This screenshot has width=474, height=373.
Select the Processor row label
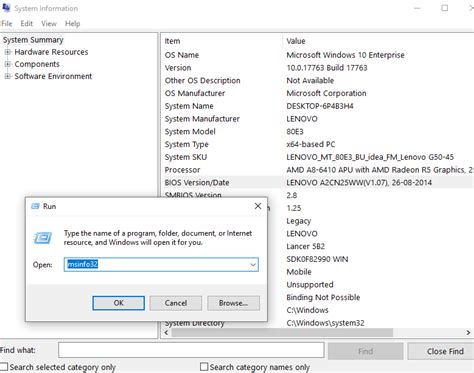(182, 170)
